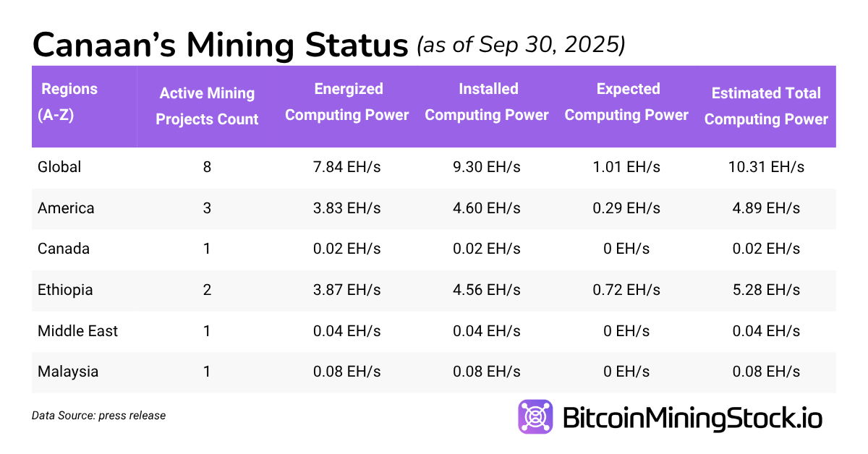Viewport: 868px width, 454px height.
Task: Click America's 4.60 EH/s installed value
Action: (487, 208)
